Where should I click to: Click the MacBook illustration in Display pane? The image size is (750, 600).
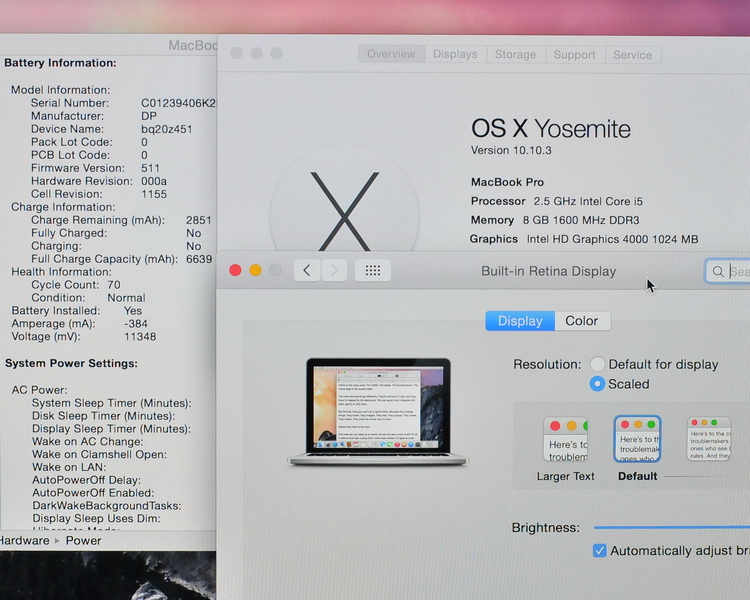pos(378,411)
